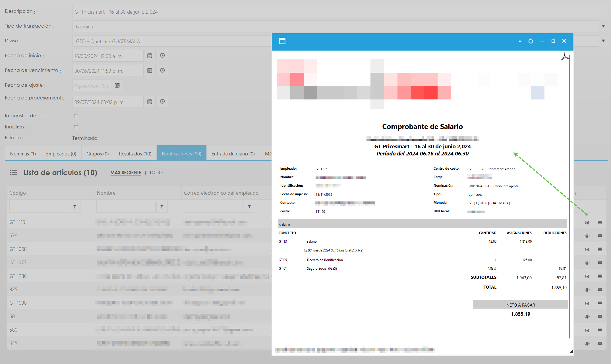Click the Lista de artículos list icon

[13, 172]
